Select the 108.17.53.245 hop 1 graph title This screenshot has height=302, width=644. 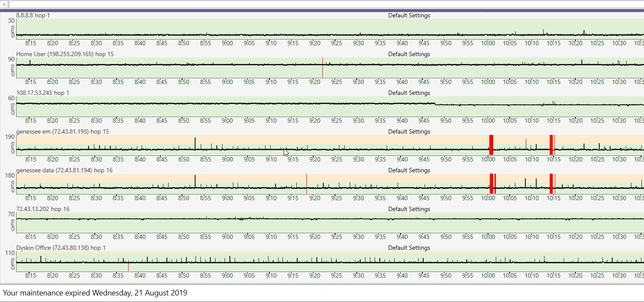[43, 93]
